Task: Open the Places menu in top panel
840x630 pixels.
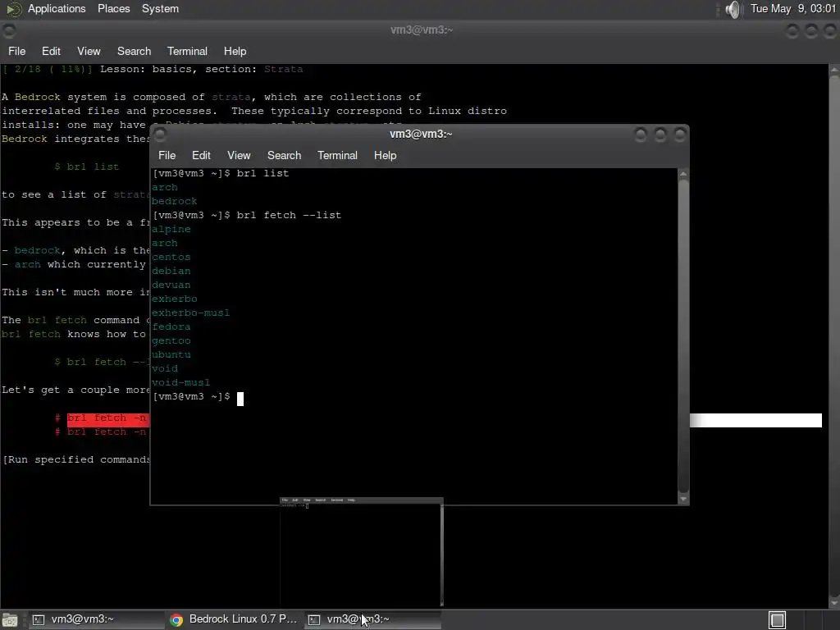Action: coord(113,8)
